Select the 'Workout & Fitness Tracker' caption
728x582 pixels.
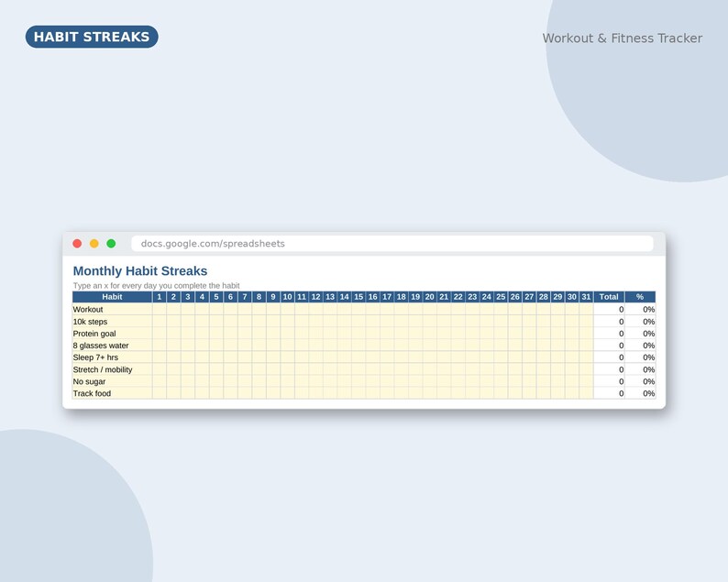click(x=623, y=38)
